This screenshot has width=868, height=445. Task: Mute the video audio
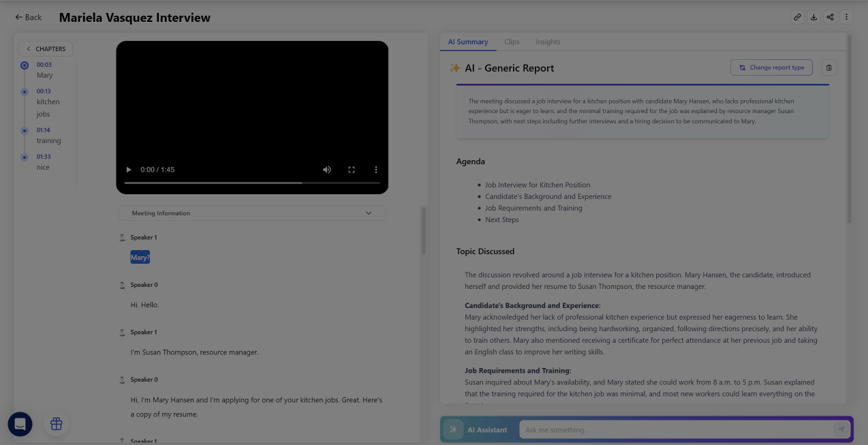[327, 170]
